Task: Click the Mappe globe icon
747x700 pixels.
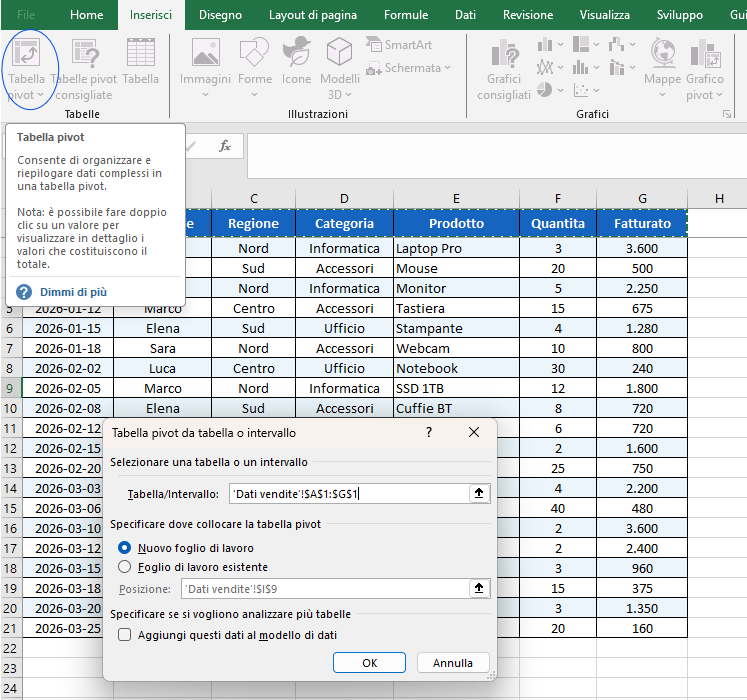Action: pyautogui.click(x=663, y=52)
